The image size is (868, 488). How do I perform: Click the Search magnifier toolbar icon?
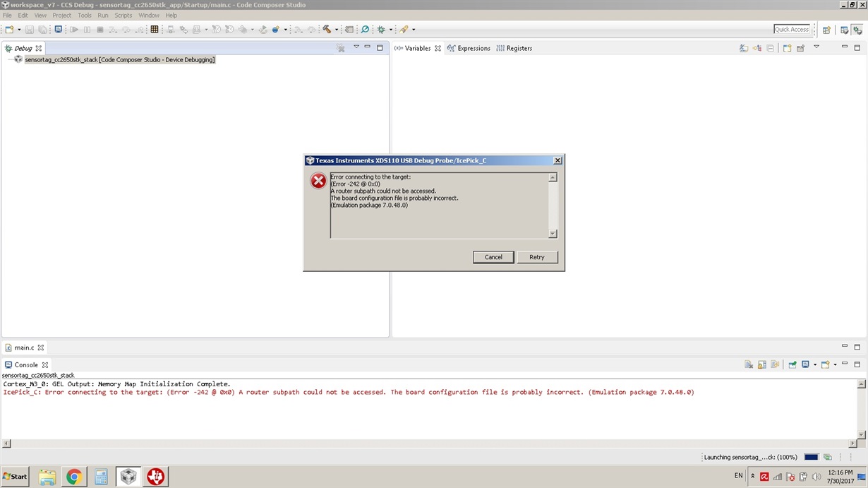click(365, 30)
